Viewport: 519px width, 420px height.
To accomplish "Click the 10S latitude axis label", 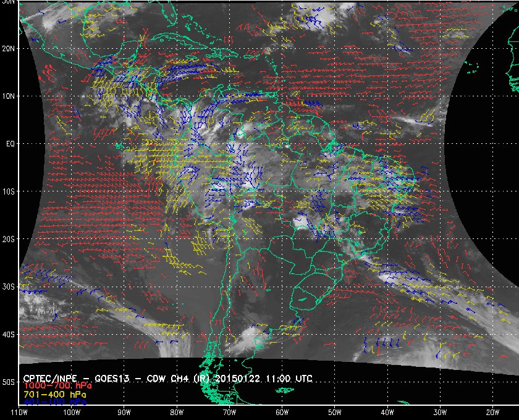I will [8, 191].
